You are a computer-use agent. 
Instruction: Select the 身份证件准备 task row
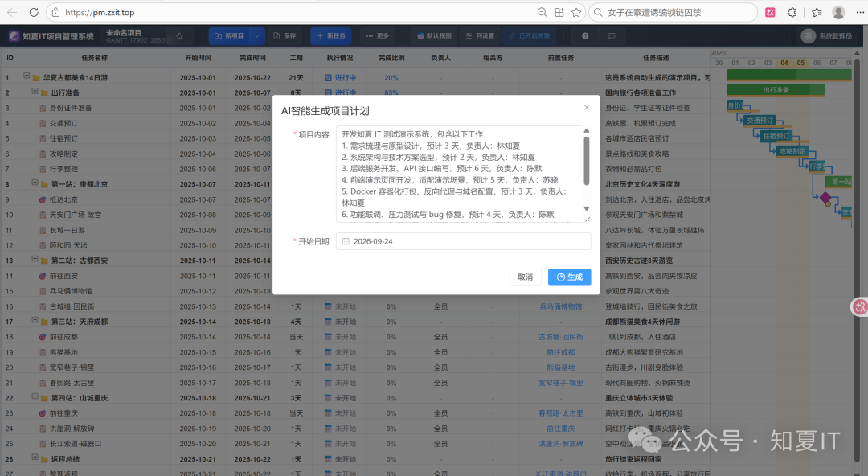71,108
